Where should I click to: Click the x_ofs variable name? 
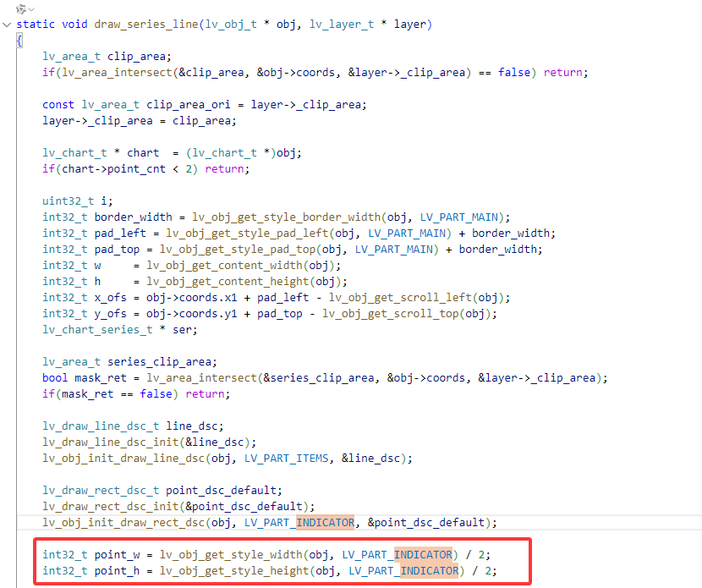coord(111,298)
